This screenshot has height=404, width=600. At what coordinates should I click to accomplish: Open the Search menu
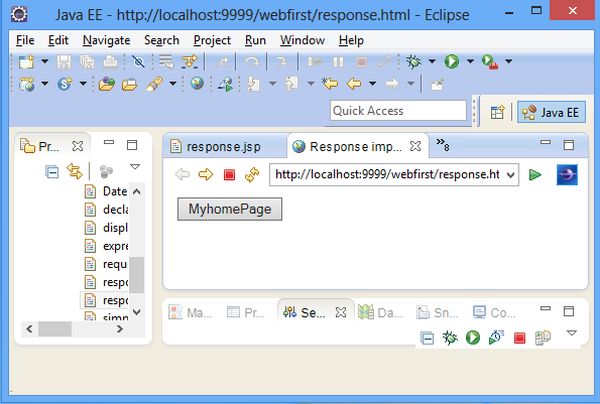161,40
